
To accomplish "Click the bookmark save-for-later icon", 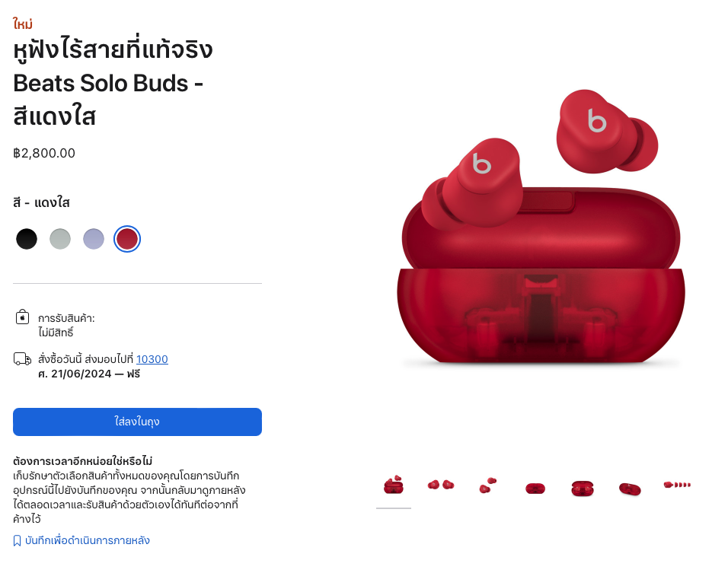I will [x=18, y=540].
